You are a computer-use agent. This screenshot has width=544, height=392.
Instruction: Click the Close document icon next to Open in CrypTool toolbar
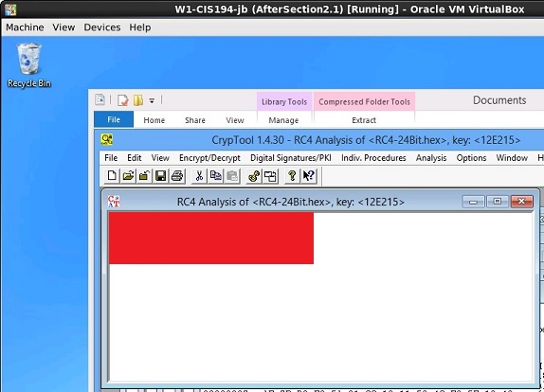[144, 176]
